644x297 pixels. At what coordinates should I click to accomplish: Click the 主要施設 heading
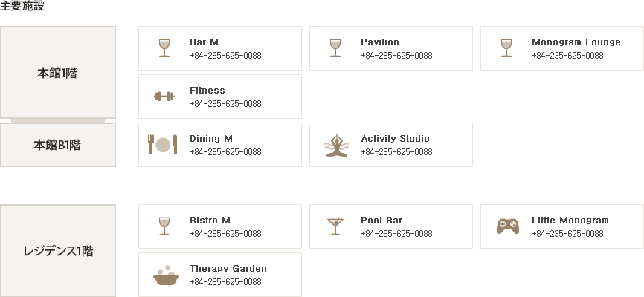coord(22,6)
